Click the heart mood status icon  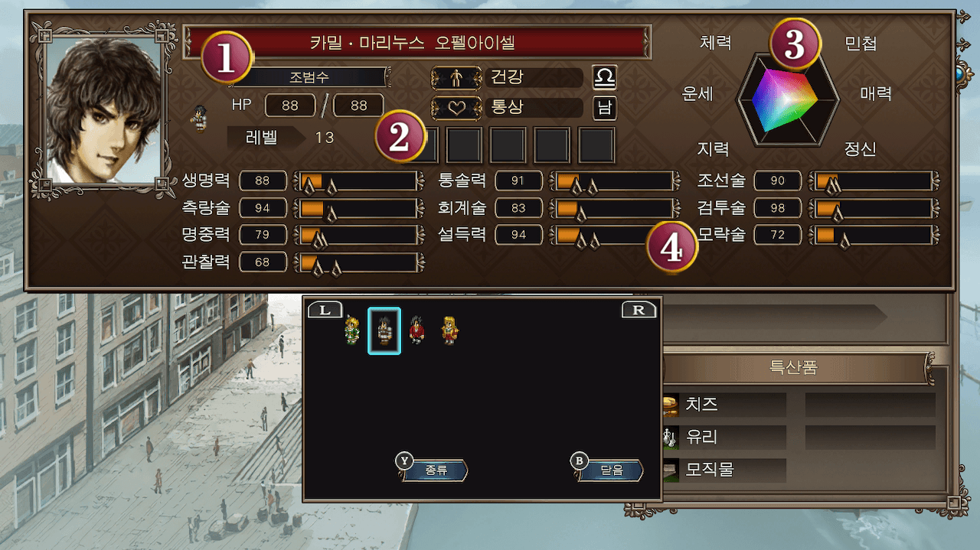456,108
